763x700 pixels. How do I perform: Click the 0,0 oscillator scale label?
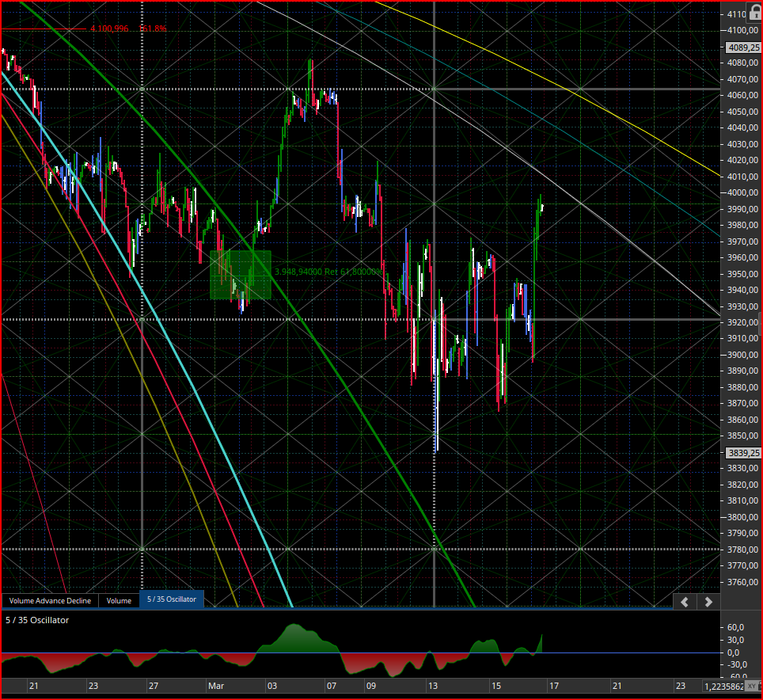point(733,652)
